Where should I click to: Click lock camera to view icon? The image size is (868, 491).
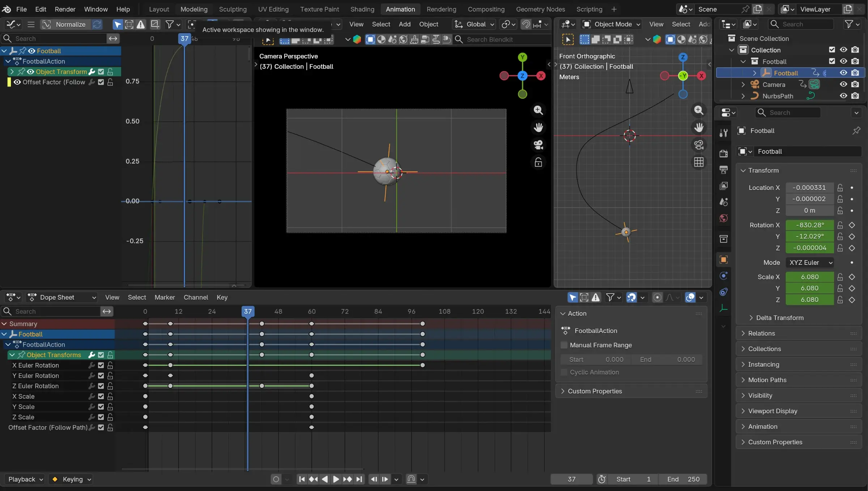point(538,162)
